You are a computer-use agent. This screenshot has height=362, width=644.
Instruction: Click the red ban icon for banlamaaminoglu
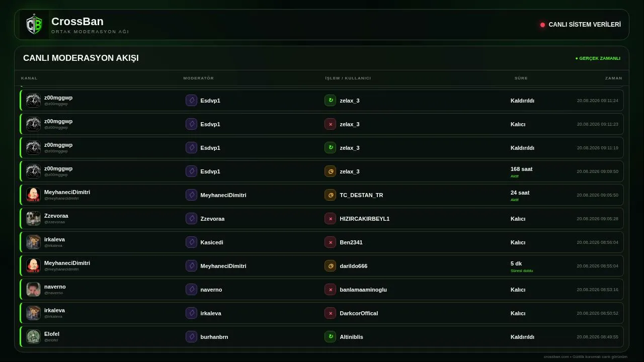pos(330,290)
